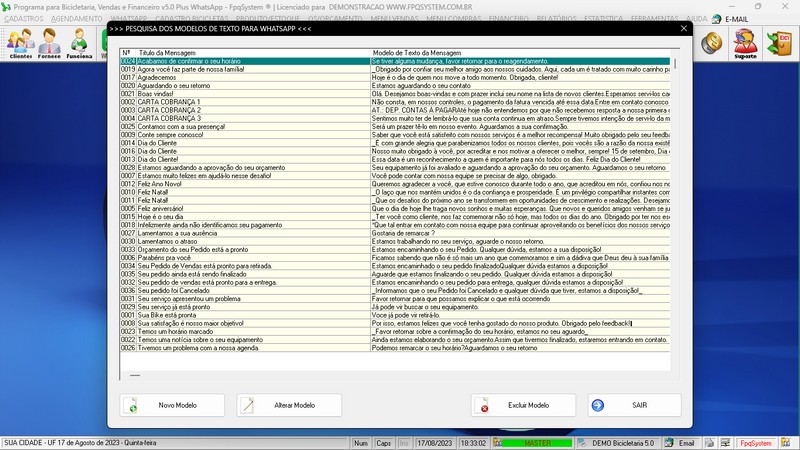Select row 'Agora você faz parte de nossa família!'
The image size is (800, 450).
pyautogui.click(x=395, y=69)
